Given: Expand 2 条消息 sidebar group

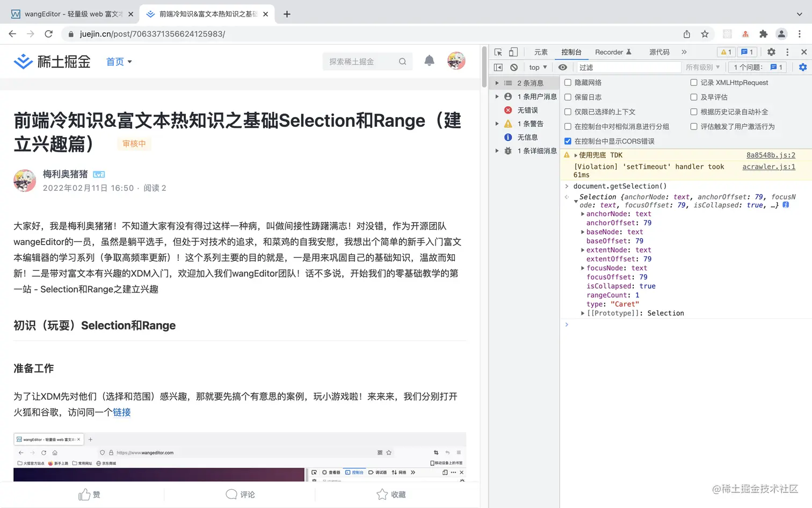Looking at the screenshot, I should click(497, 83).
